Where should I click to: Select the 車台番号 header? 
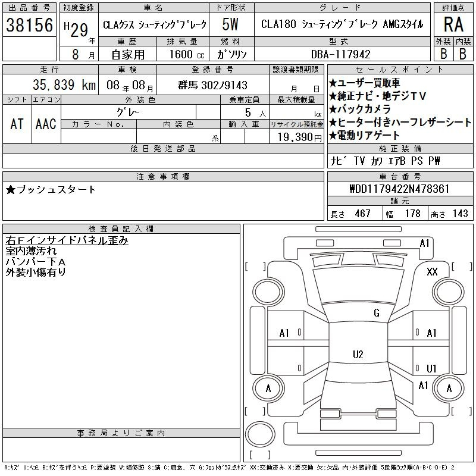[x=400, y=176]
